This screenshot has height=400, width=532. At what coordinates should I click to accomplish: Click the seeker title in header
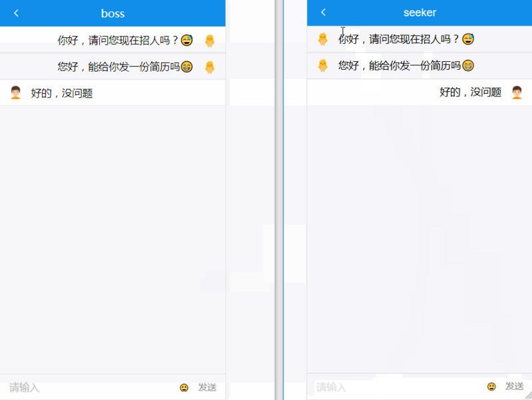[420, 13]
